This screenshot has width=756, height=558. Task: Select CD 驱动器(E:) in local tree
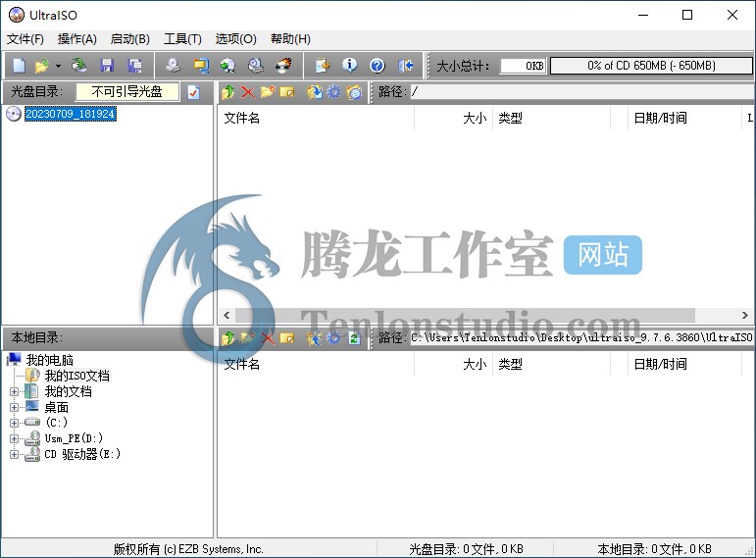coord(82,454)
